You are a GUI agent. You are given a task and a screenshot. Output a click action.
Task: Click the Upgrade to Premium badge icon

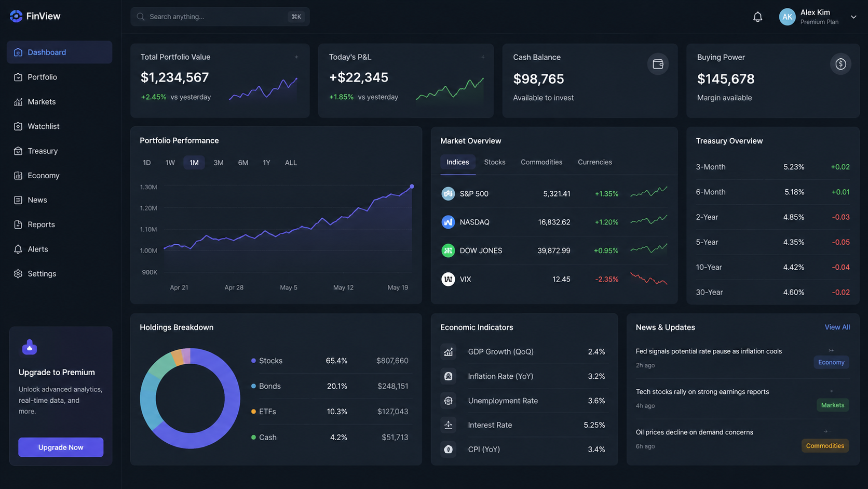[x=30, y=347]
